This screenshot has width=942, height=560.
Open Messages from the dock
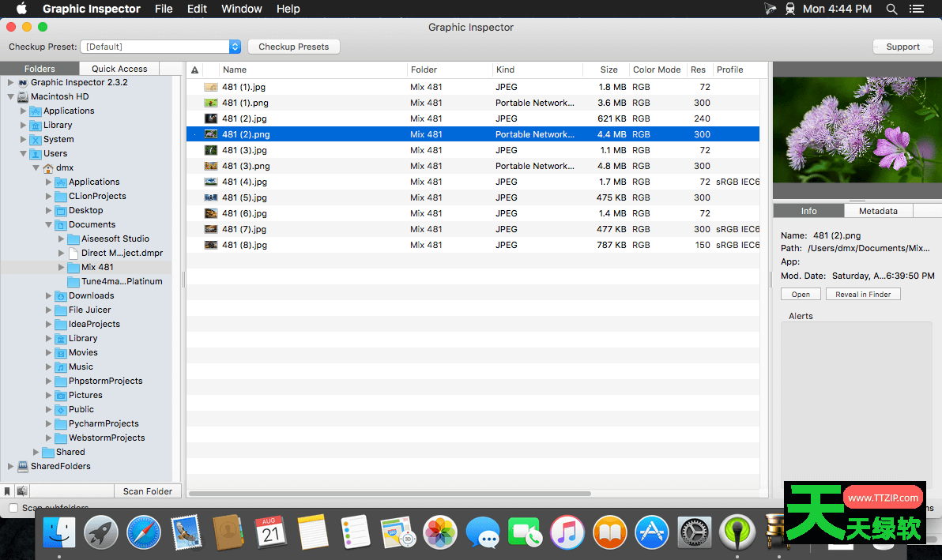(482, 532)
